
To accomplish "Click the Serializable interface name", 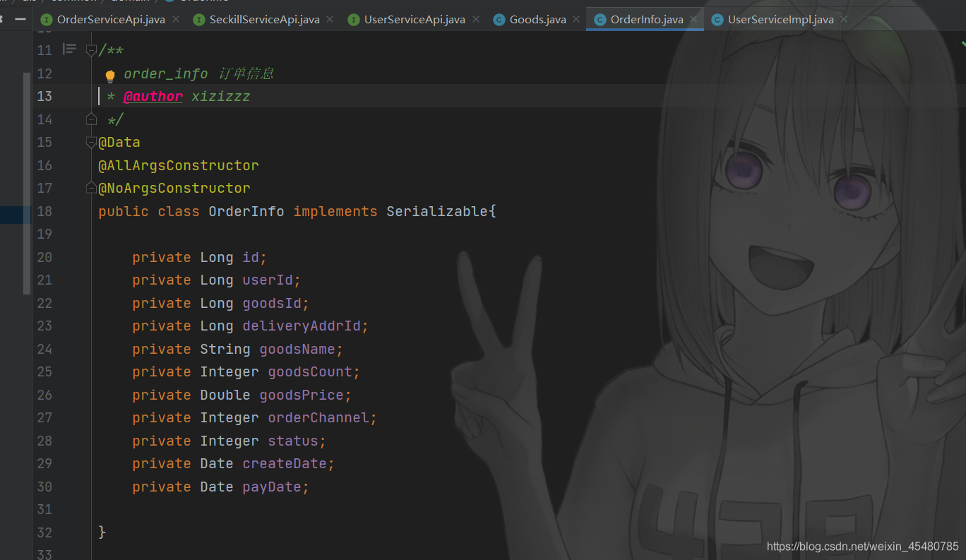I will coord(437,211).
